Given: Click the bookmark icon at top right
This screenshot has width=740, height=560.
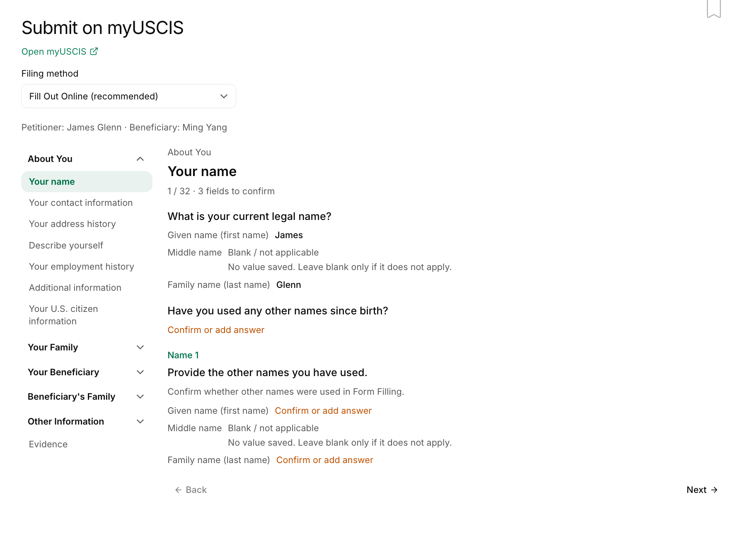Looking at the screenshot, I should [x=713, y=8].
